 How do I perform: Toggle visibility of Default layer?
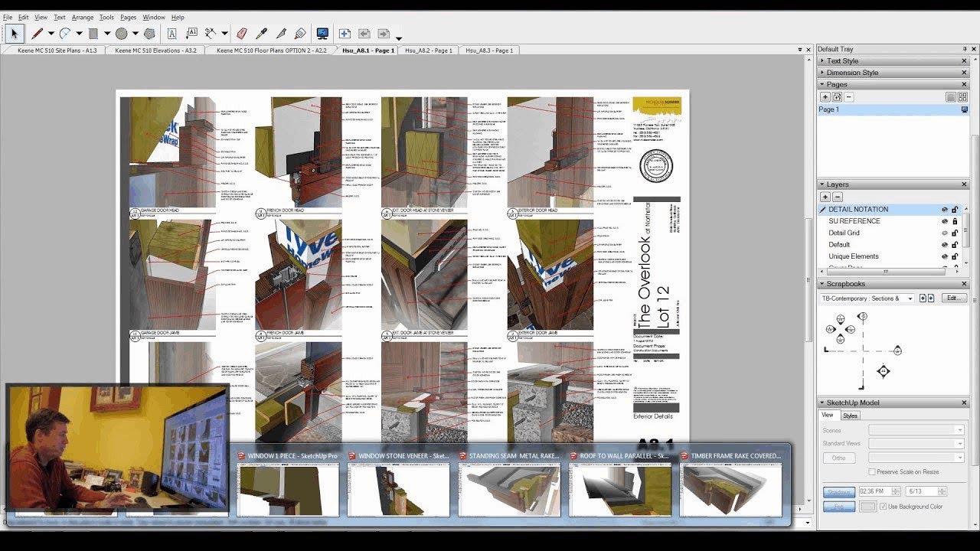coord(944,245)
